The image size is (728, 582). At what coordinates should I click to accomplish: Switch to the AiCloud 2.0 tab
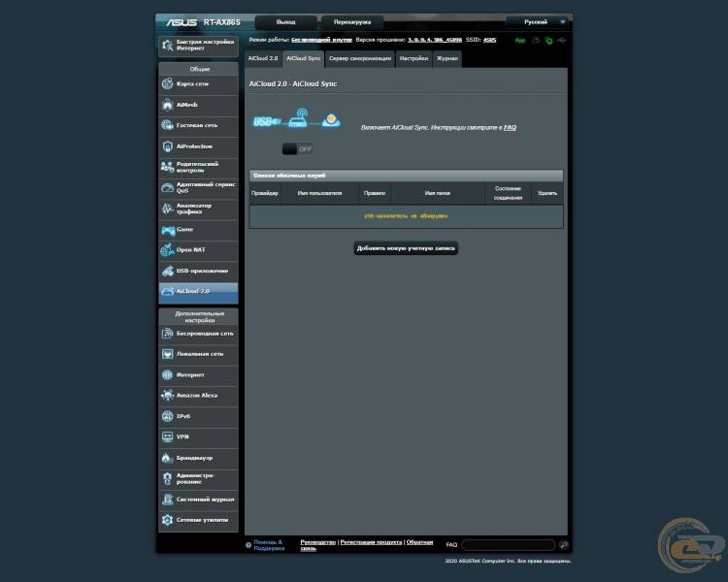click(x=263, y=58)
